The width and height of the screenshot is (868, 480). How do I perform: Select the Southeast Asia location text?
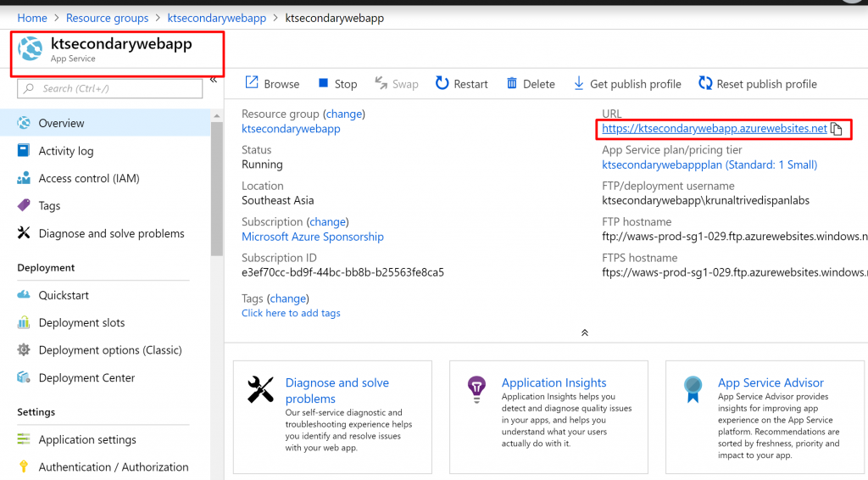(x=277, y=200)
